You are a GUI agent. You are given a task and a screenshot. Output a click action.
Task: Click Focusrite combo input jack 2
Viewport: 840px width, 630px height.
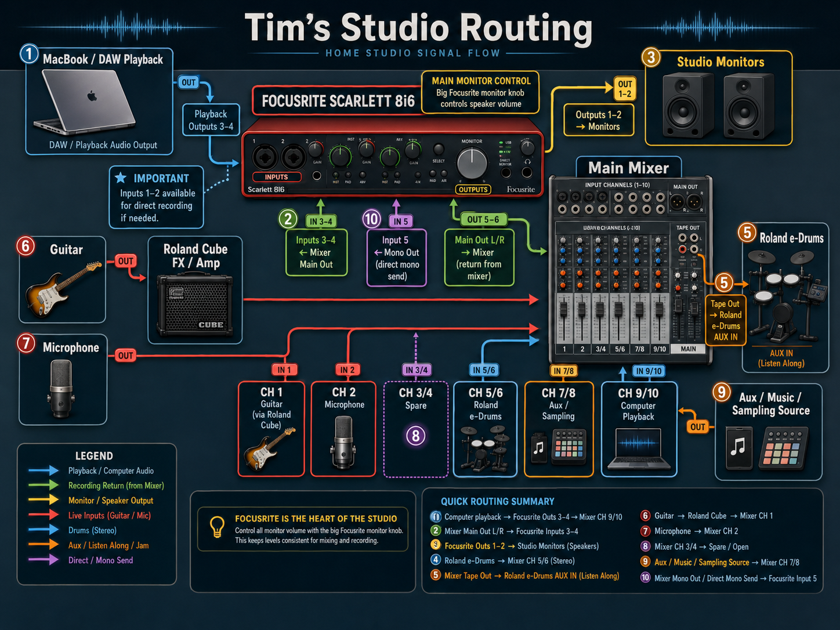pos(294,158)
